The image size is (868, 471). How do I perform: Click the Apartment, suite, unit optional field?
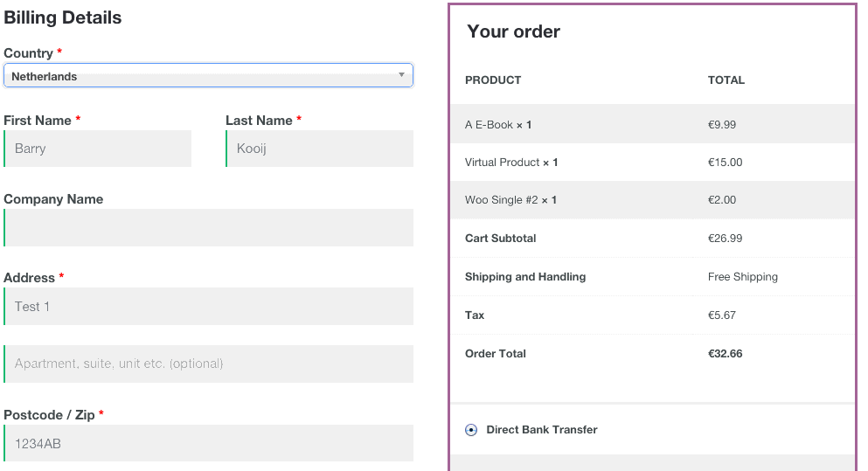(x=209, y=364)
